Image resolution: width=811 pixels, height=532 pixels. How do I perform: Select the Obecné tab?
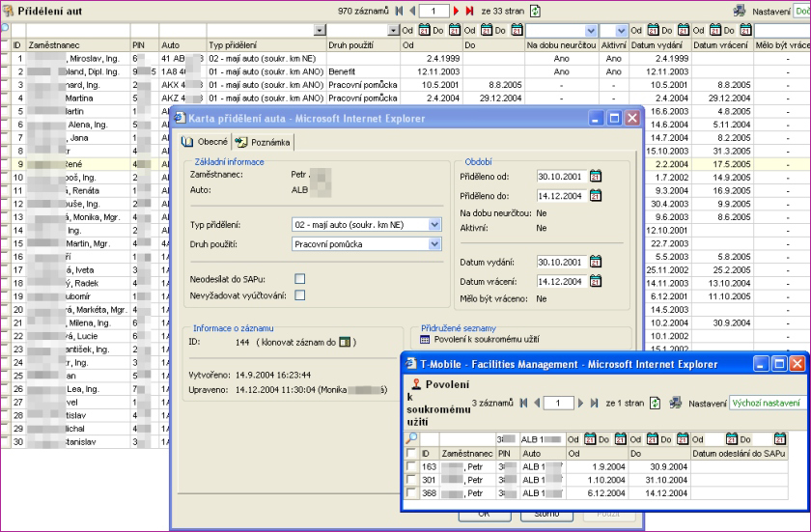(203, 143)
